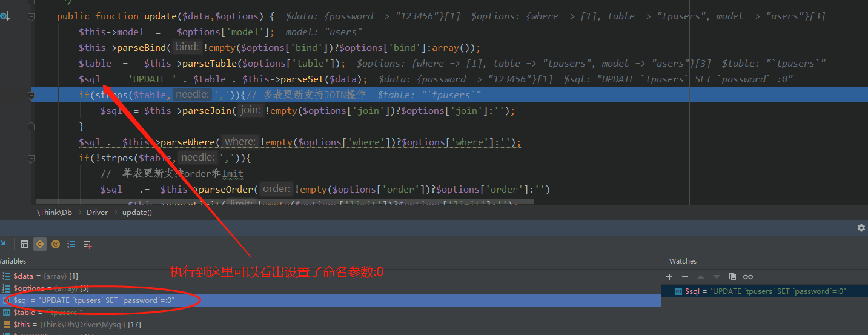Click the 'bind:' parameter hint in parseBind line

187,47
